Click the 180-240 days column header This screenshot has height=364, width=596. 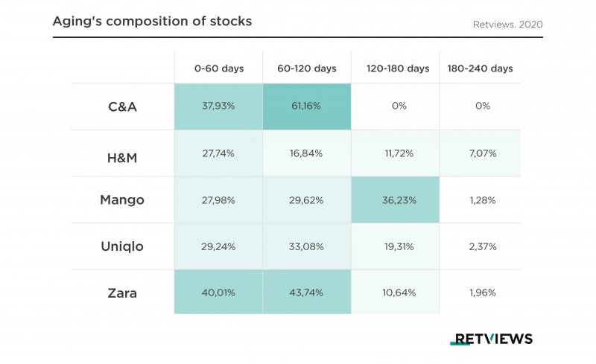(x=481, y=68)
